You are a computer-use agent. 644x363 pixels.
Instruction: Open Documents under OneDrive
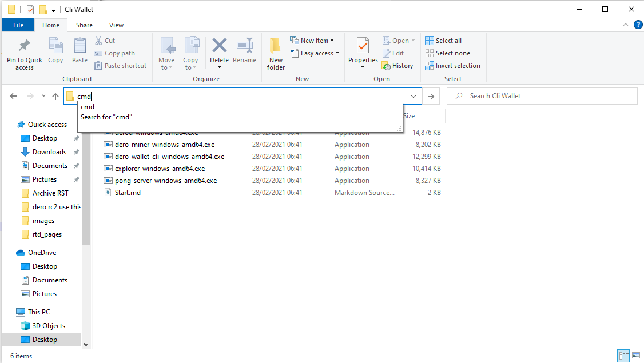click(50, 280)
